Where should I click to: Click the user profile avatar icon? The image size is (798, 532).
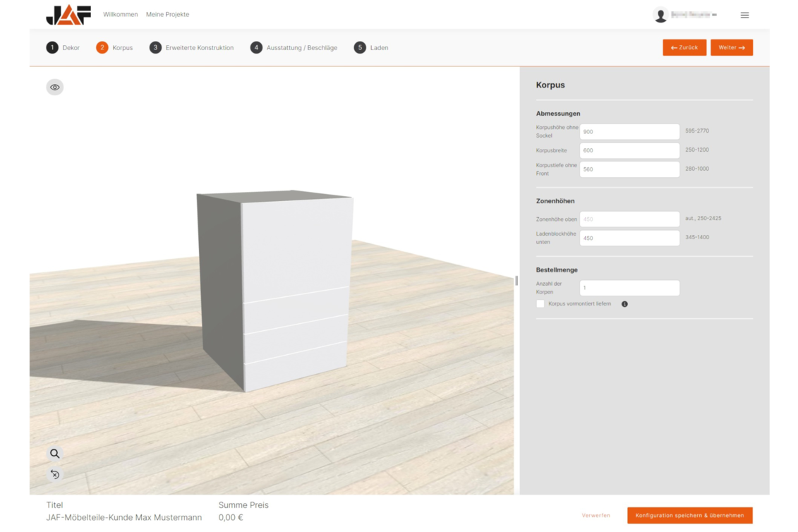pyautogui.click(x=660, y=15)
